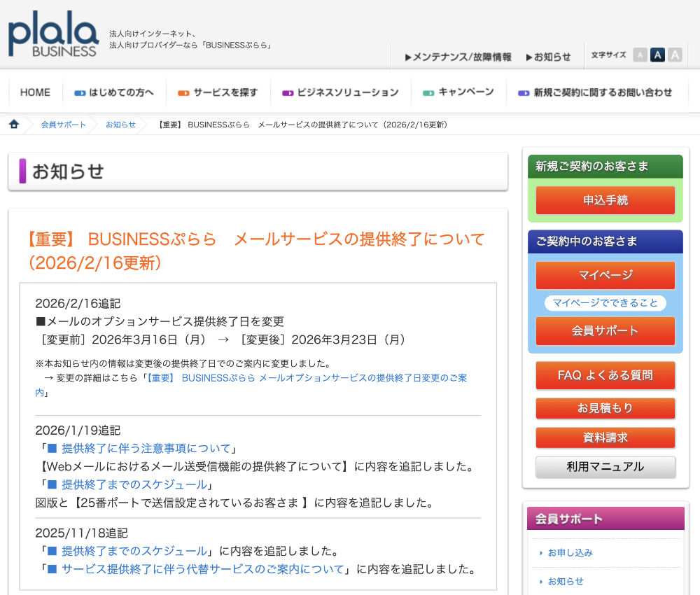Image resolution: width=700 pixels, height=595 pixels.
Task: Open はじめての方へ menu item
Action: [x=114, y=92]
